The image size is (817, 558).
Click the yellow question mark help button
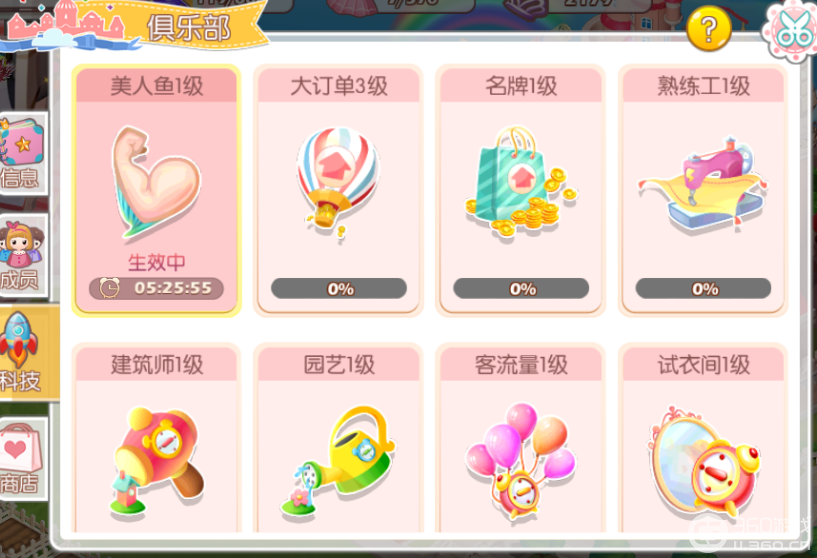coord(709,29)
